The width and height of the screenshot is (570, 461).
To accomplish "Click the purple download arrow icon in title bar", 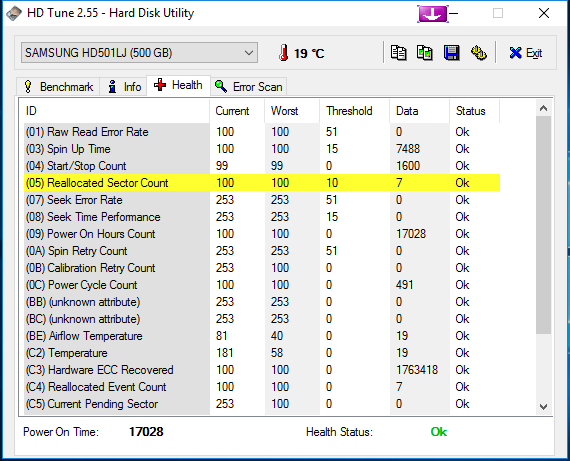I will 433,14.
